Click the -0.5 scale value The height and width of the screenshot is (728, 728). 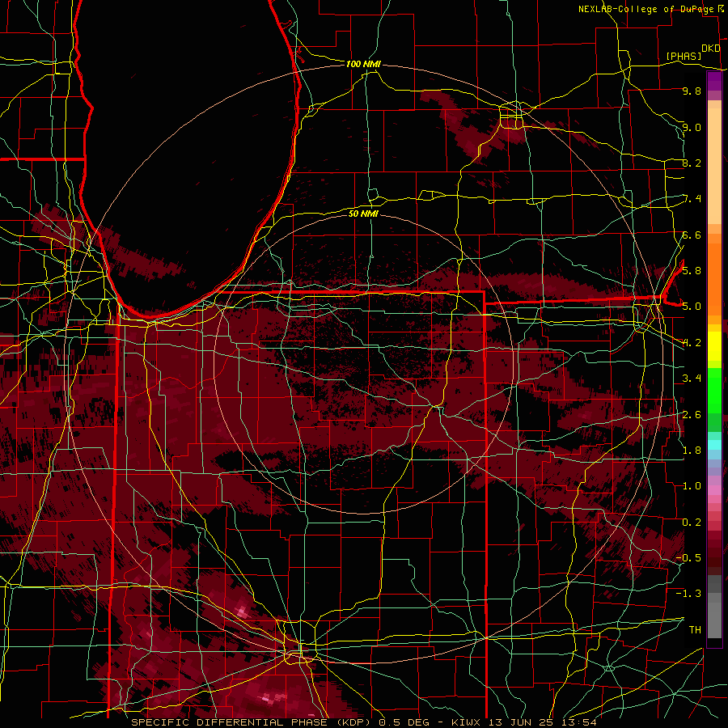click(688, 557)
